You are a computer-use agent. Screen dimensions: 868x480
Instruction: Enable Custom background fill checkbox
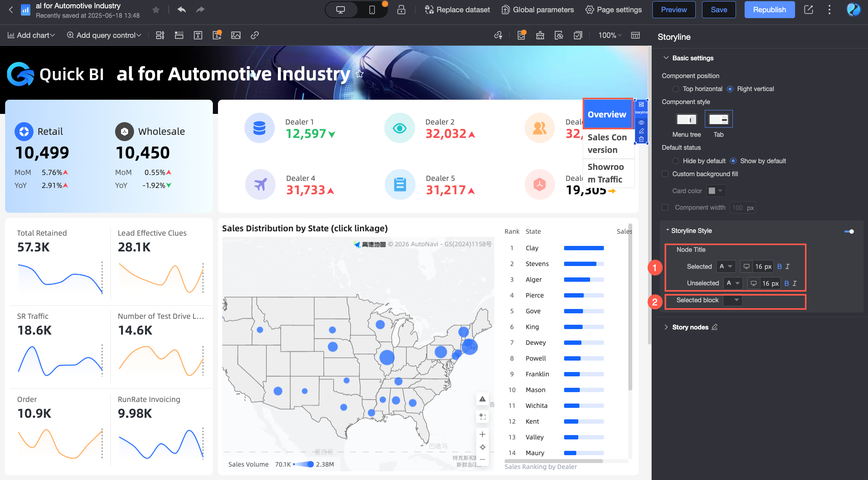[665, 174]
